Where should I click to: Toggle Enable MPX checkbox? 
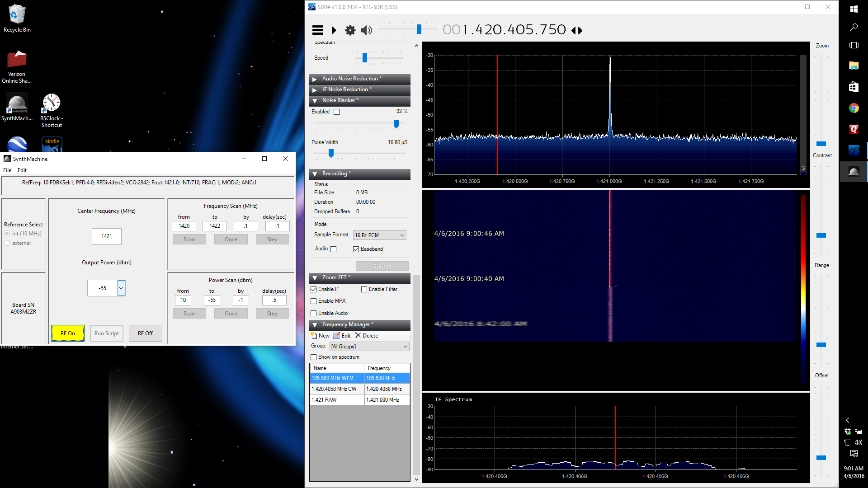coord(313,301)
